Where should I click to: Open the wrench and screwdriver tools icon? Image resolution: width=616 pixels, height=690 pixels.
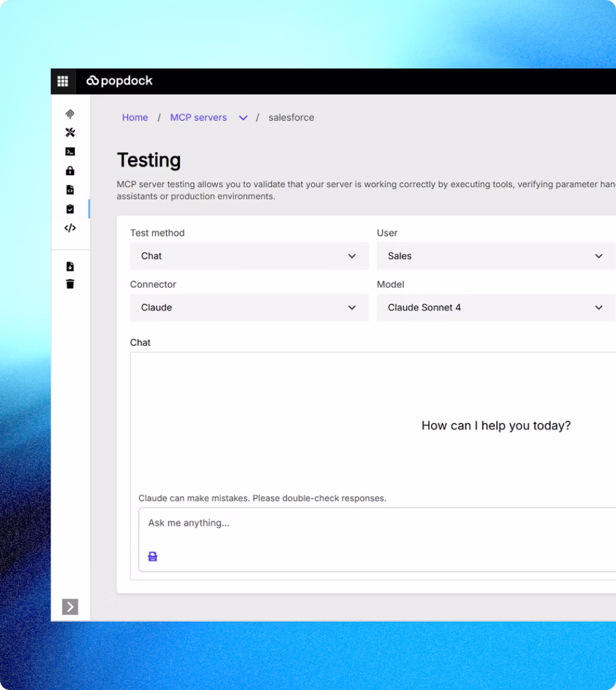(x=70, y=133)
